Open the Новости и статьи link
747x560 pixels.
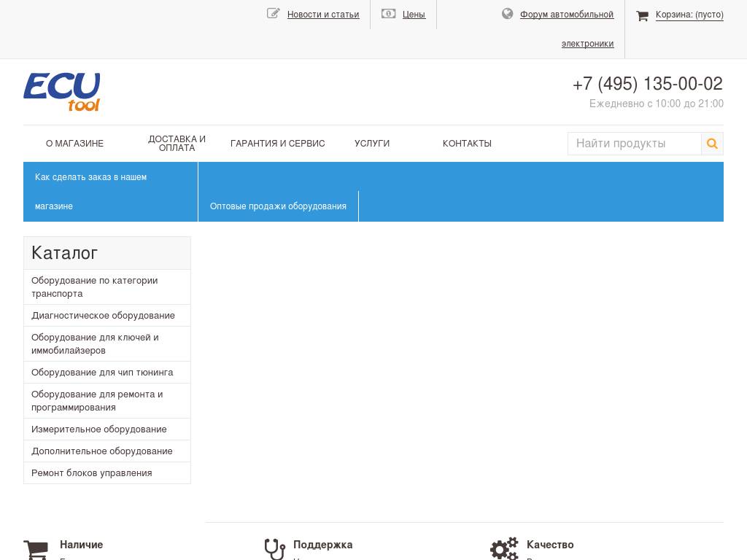323,15
